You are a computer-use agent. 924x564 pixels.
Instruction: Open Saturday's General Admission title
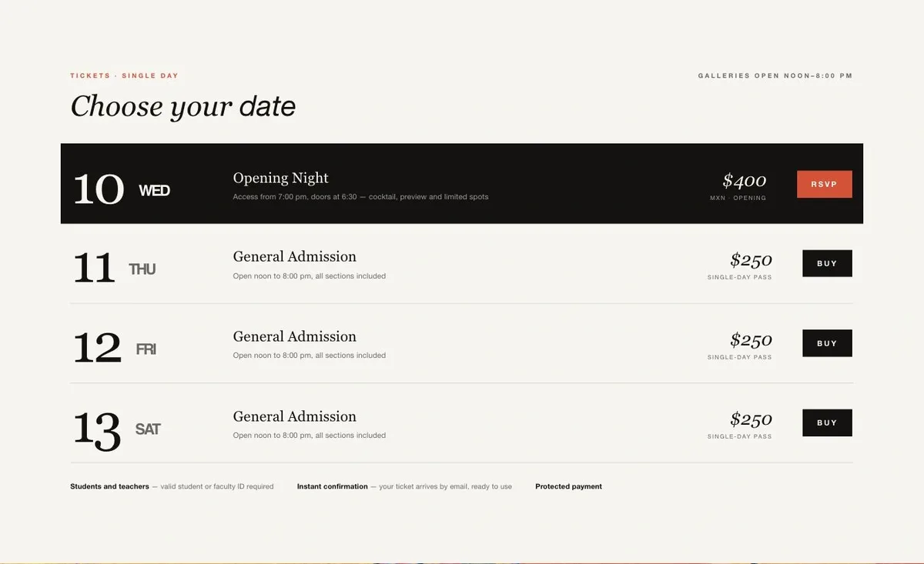[295, 416]
